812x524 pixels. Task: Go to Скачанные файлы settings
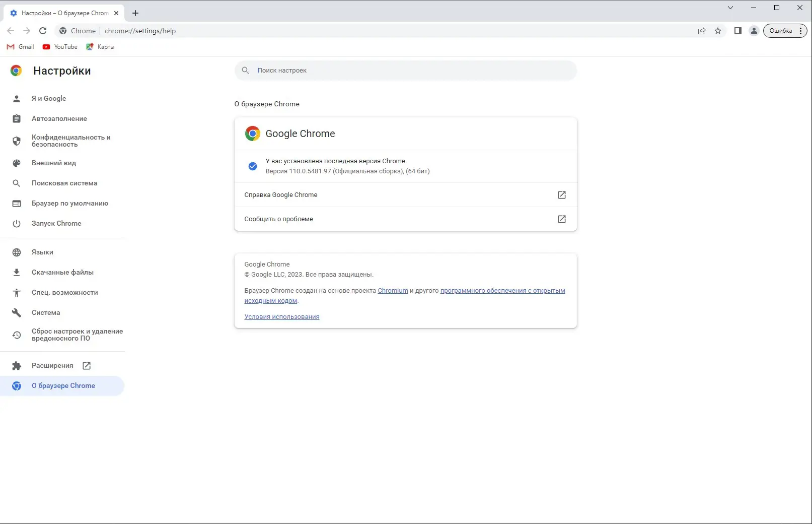(62, 272)
